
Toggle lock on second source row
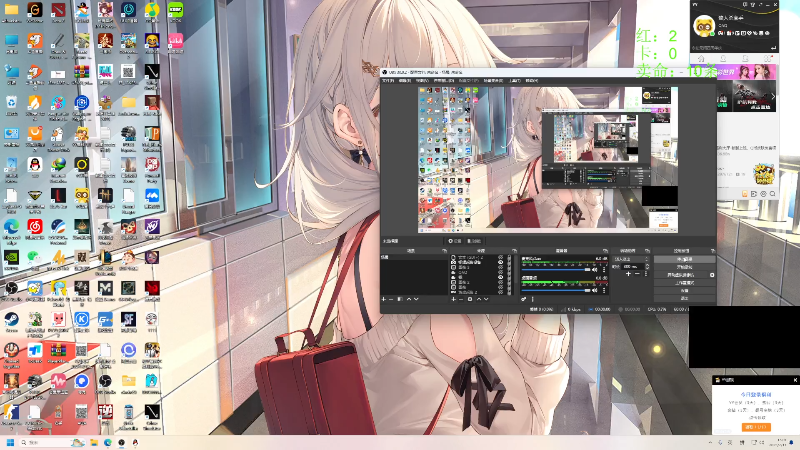coord(509,262)
